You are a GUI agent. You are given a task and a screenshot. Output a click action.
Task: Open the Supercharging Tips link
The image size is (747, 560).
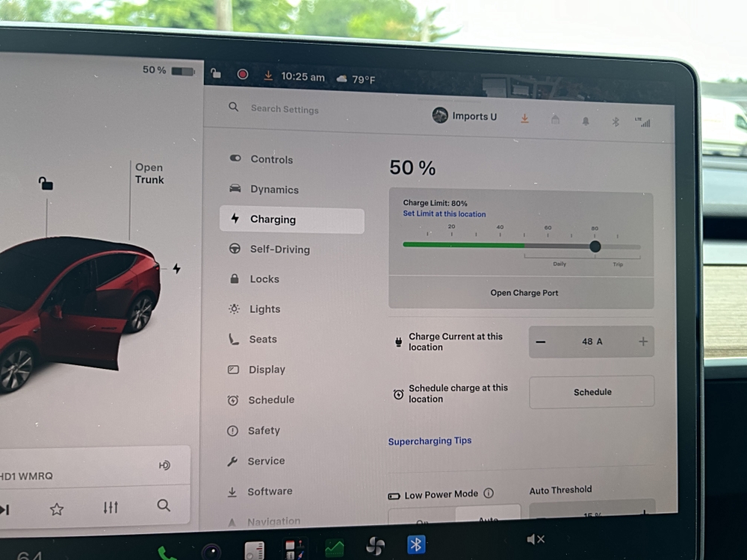430,441
